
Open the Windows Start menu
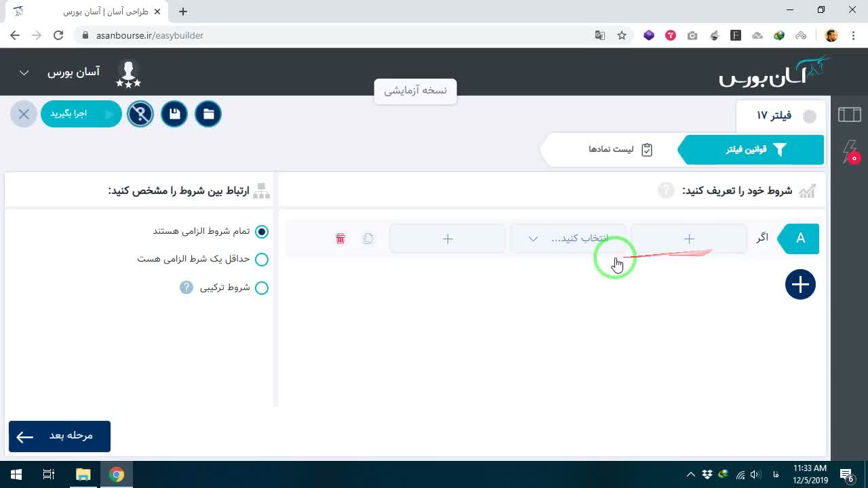coord(16,474)
